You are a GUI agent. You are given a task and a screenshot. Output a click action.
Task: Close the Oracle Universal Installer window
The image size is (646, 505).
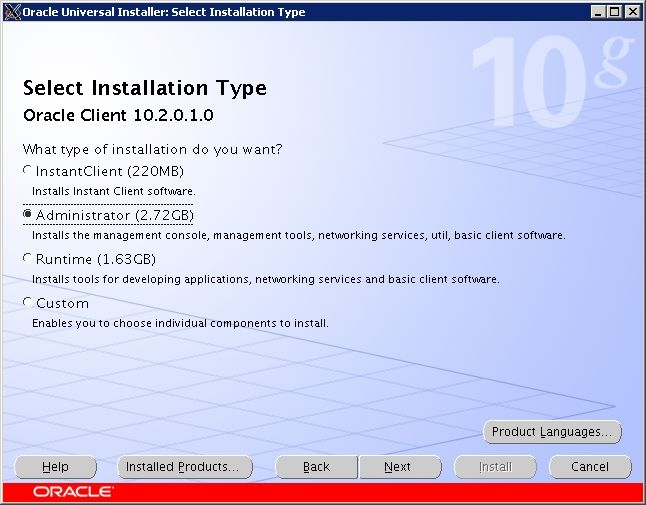coord(631,12)
